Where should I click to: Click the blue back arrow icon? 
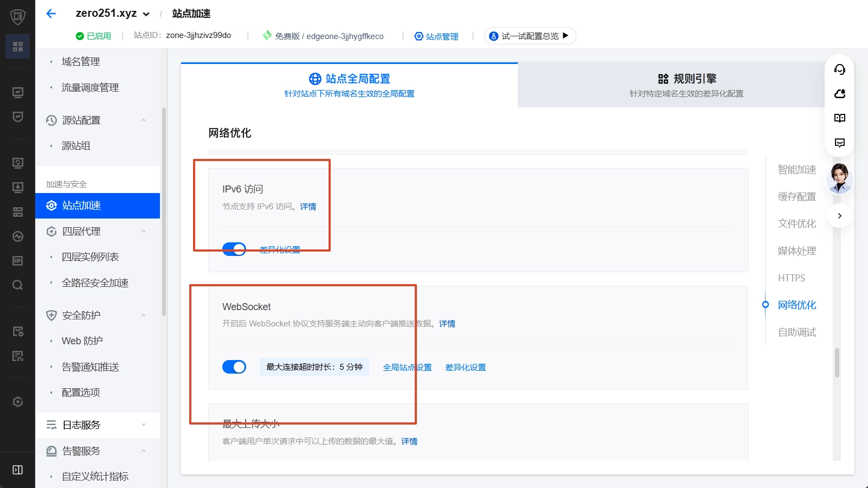(x=51, y=14)
